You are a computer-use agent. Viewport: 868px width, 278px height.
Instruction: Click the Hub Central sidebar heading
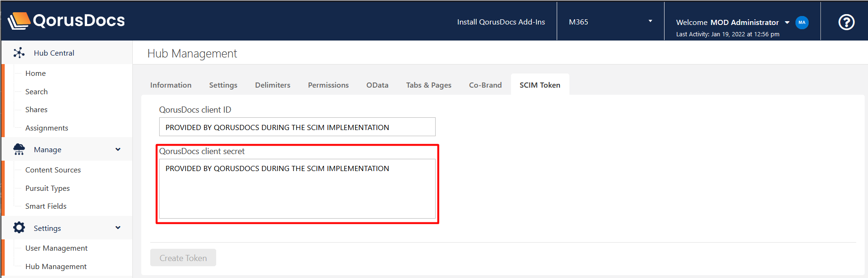pos(54,53)
